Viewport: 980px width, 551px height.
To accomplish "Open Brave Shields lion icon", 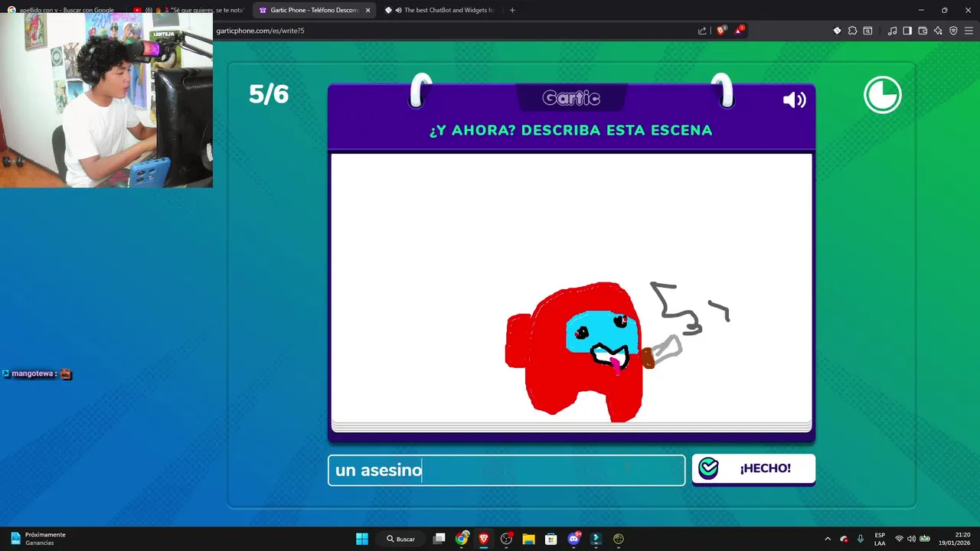I will [x=721, y=31].
